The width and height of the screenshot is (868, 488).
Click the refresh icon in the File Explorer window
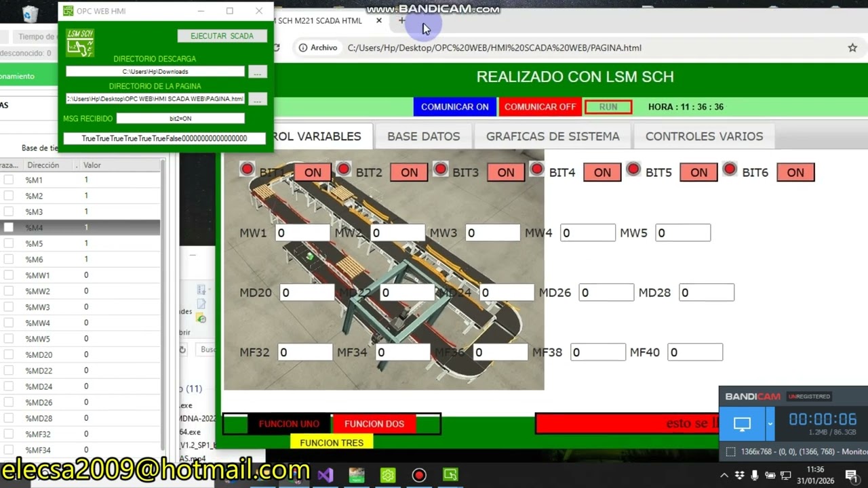point(183,350)
